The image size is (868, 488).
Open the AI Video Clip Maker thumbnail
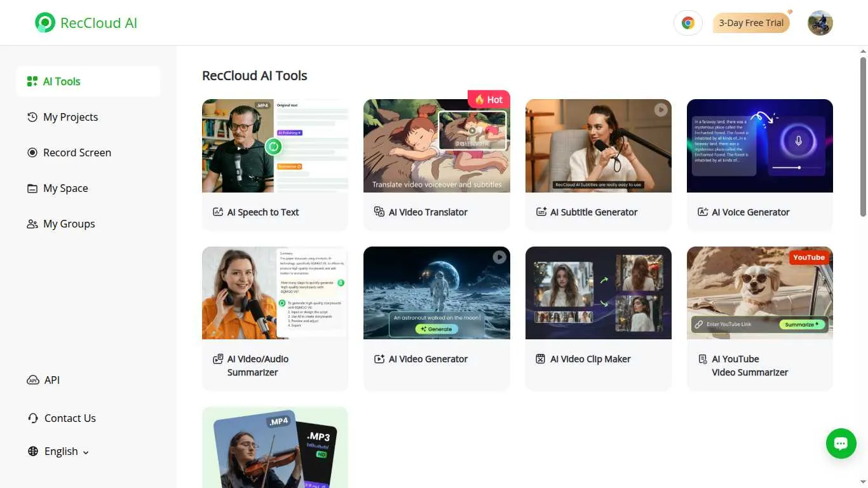pyautogui.click(x=599, y=293)
